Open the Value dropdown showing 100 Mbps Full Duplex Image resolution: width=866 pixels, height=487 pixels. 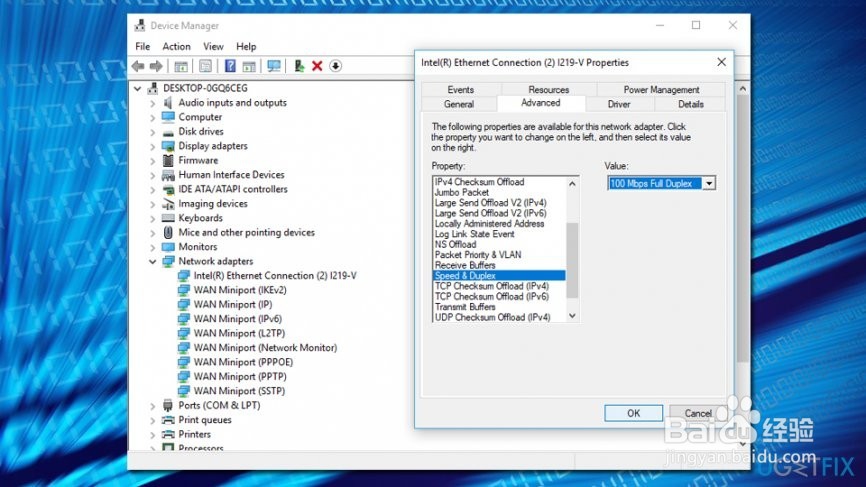point(709,183)
